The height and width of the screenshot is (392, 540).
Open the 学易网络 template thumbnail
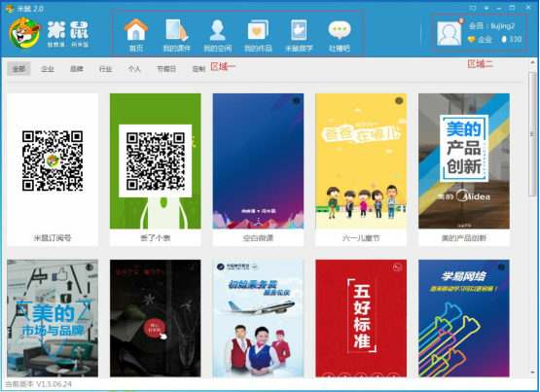464,318
